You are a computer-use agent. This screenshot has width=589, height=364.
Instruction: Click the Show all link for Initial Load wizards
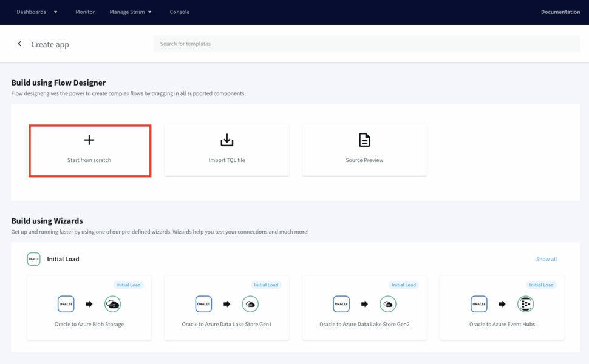click(x=546, y=258)
